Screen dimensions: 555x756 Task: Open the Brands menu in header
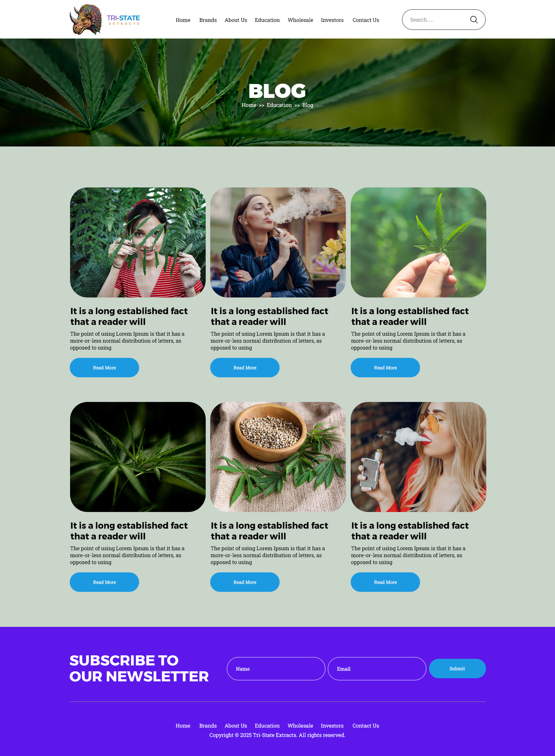click(x=208, y=20)
